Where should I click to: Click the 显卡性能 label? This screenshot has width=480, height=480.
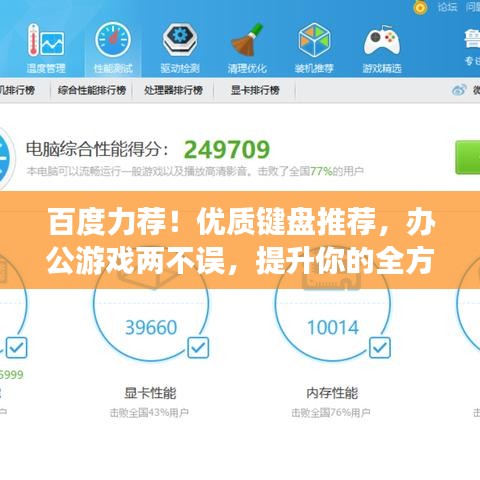pyautogui.click(x=150, y=393)
